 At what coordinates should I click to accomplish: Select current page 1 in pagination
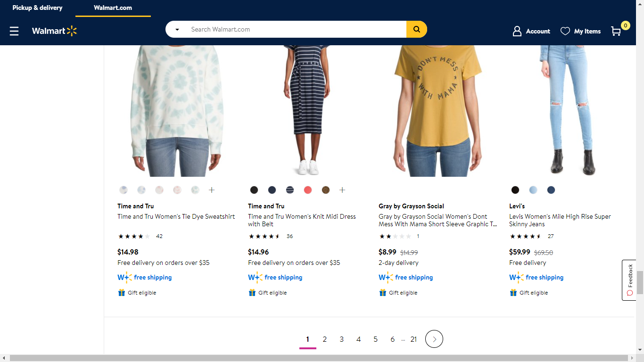[308, 339]
